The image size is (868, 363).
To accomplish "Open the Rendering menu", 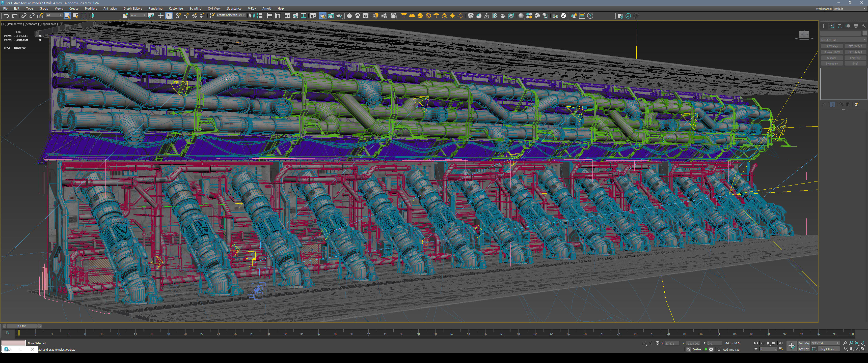I will pos(155,8).
